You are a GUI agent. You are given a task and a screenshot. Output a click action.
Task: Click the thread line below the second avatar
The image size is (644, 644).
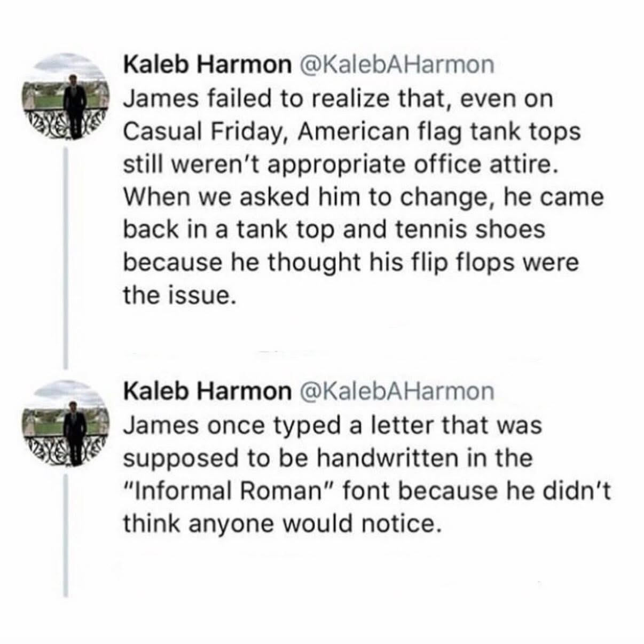tap(66, 534)
